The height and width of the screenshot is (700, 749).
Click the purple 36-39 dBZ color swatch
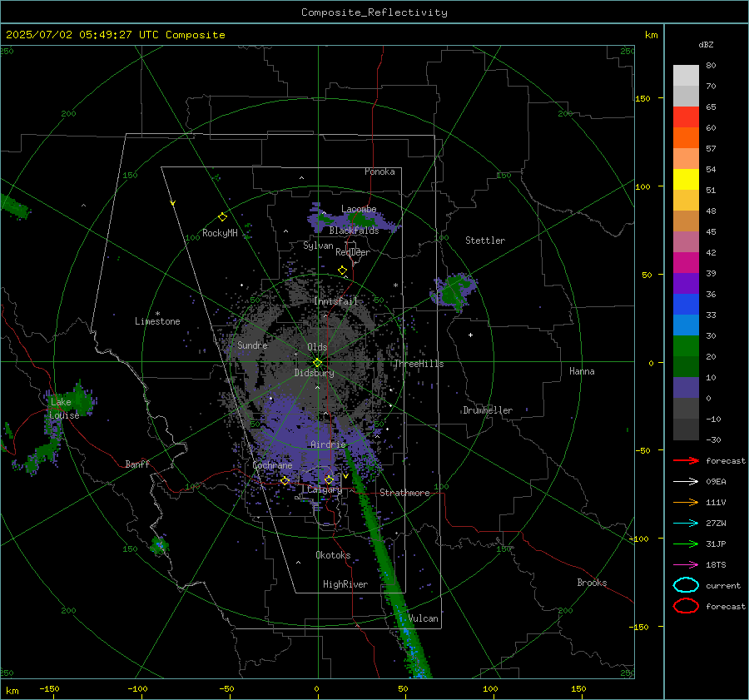(x=686, y=284)
